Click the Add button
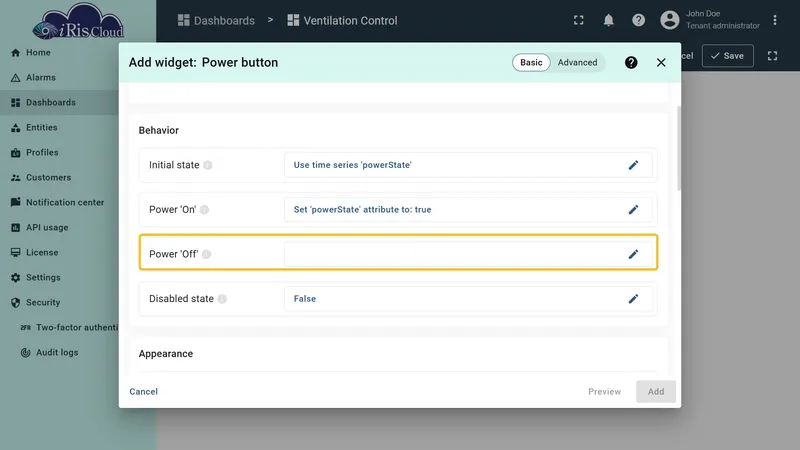The image size is (800, 450). coord(656,391)
